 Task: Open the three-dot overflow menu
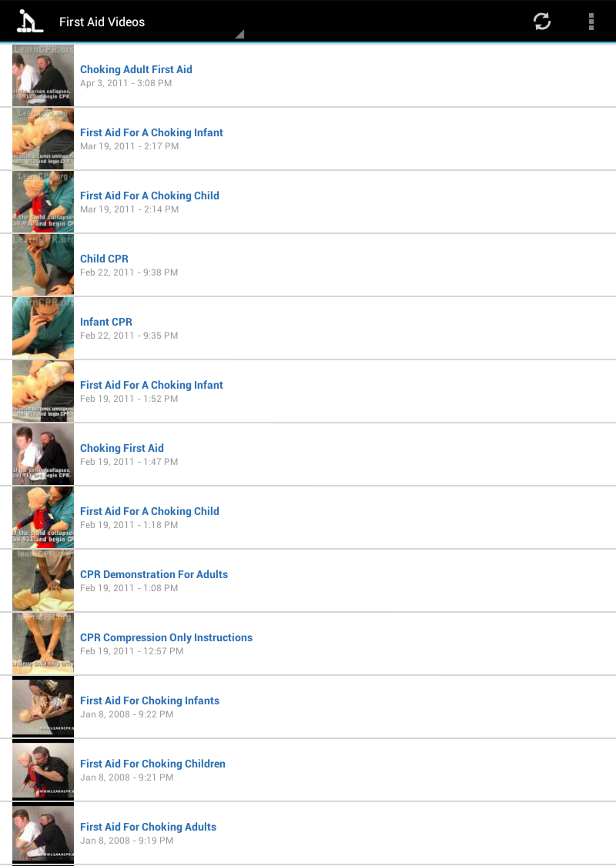click(x=591, y=22)
